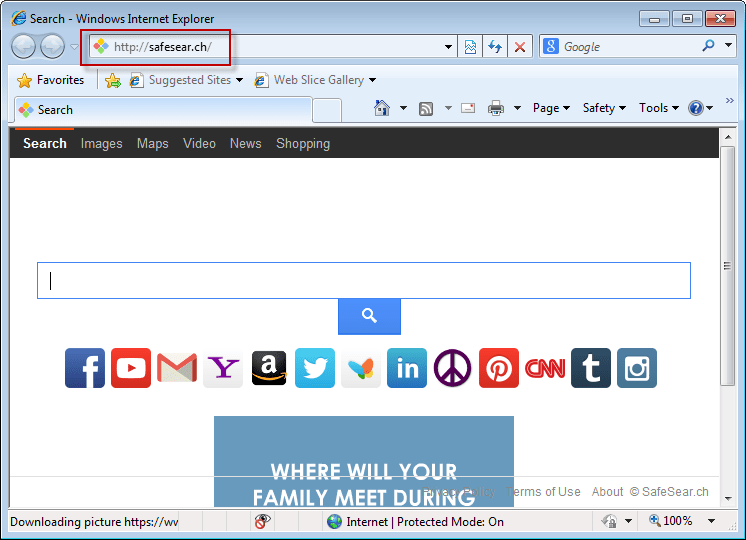Click the Google search magnifier icon
746x540 pixels.
[708, 46]
